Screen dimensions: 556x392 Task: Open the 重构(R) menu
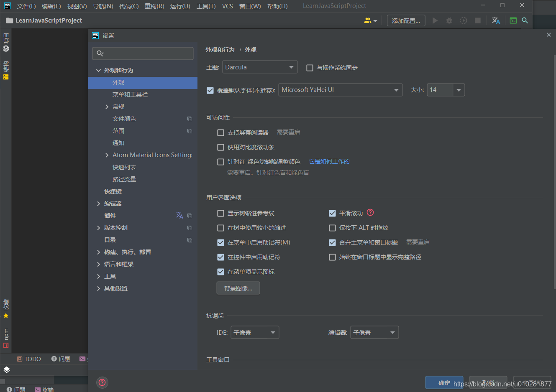point(154,6)
